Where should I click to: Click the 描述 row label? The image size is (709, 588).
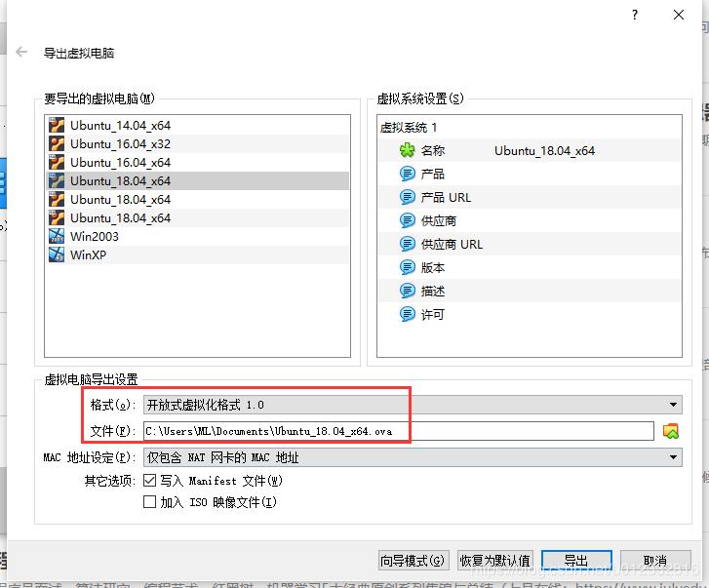point(433,291)
